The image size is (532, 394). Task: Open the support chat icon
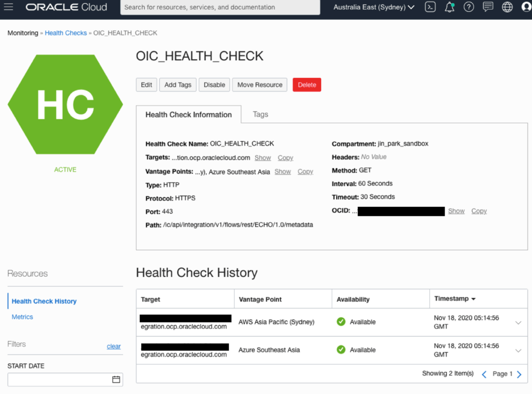tap(488, 7)
